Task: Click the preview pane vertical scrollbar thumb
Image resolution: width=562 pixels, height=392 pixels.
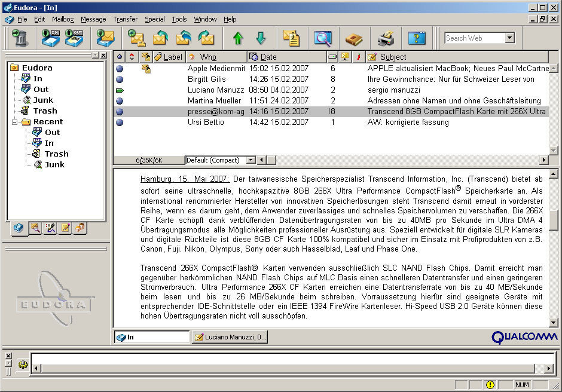Action: pyautogui.click(x=554, y=220)
